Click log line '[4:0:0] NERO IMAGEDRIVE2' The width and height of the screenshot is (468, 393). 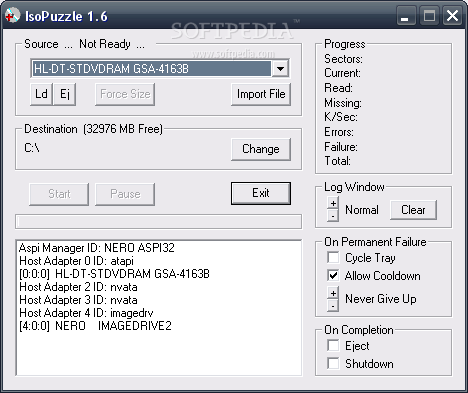tap(95, 326)
